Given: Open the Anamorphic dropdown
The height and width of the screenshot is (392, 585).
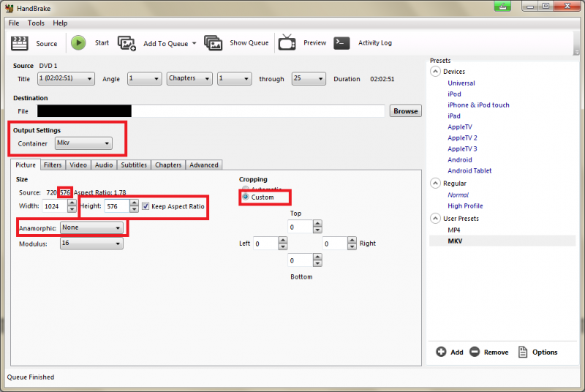Looking at the screenshot, I should pos(91,227).
